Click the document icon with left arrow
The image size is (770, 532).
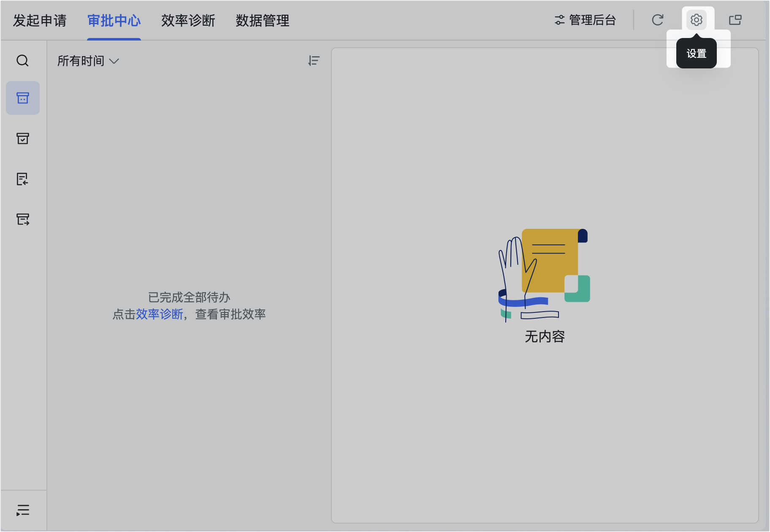coord(23,179)
